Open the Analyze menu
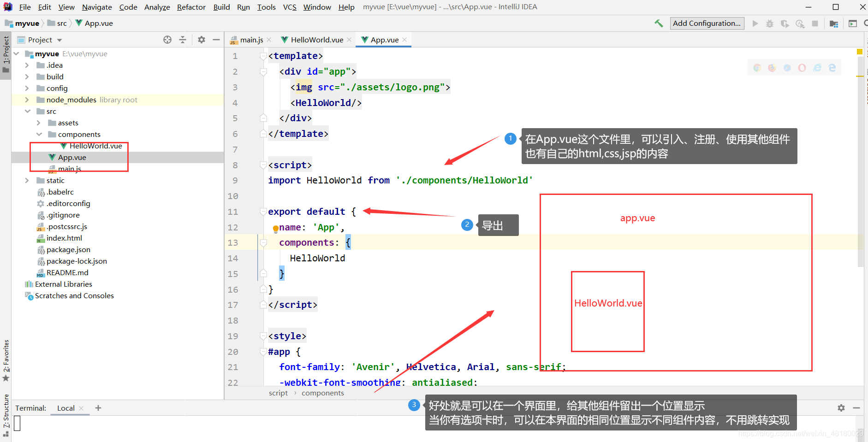The width and height of the screenshot is (868, 442). [x=157, y=7]
